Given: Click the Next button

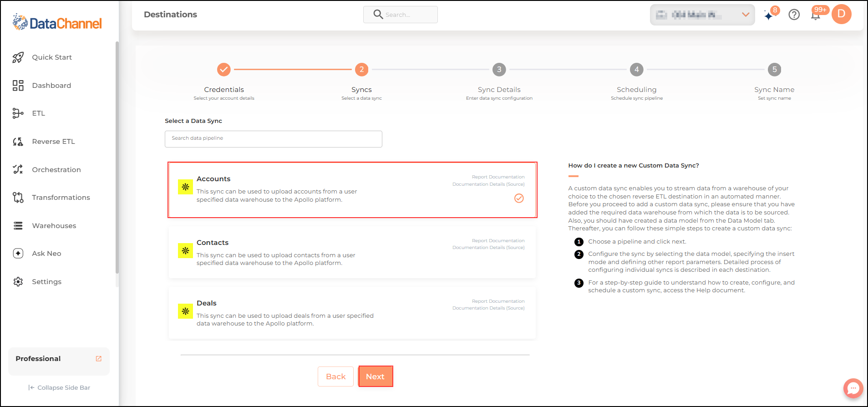Looking at the screenshot, I should click(375, 376).
